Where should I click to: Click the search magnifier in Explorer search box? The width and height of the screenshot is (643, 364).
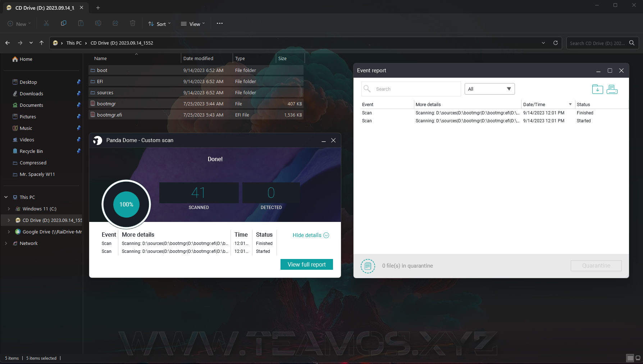pos(632,43)
